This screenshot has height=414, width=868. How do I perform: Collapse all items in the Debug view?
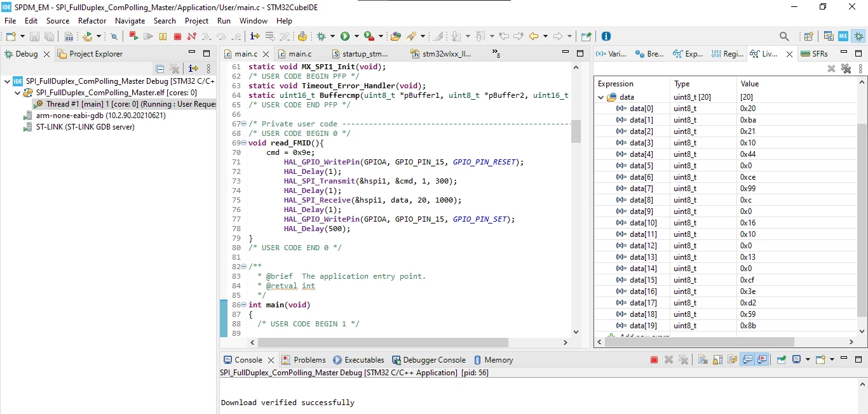coord(160,69)
